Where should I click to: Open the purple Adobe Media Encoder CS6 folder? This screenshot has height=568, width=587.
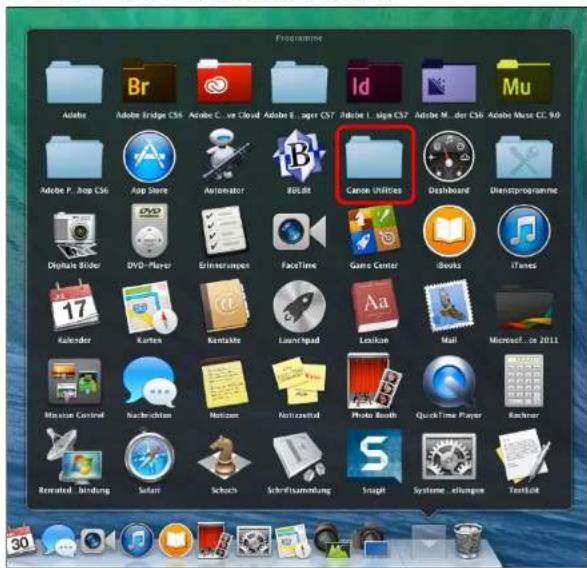pos(448,82)
